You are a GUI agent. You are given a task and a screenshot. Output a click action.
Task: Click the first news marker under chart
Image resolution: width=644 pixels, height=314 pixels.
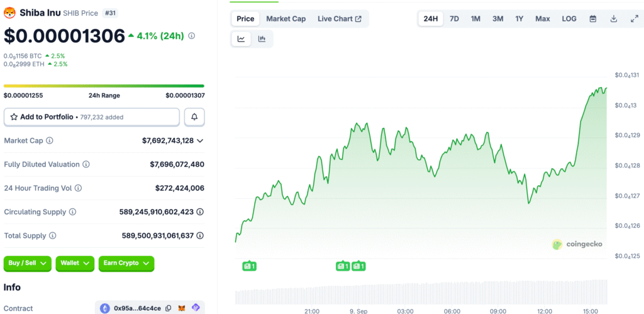(249, 266)
